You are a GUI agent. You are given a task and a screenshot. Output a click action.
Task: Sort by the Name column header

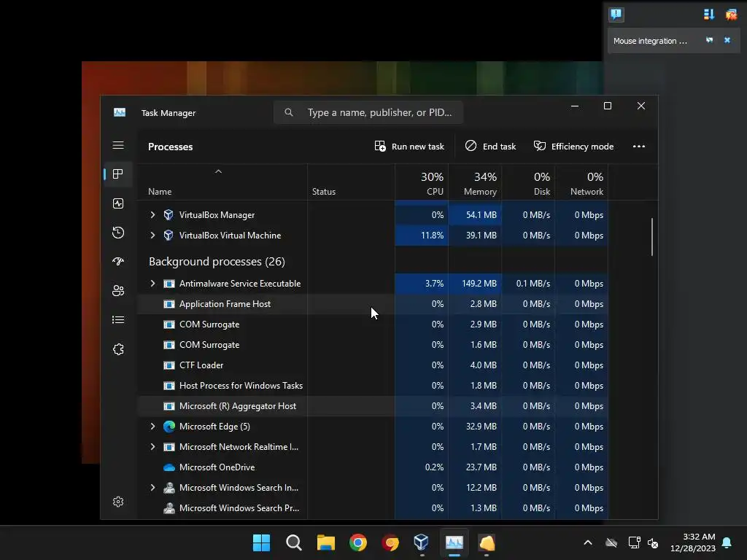pos(222,183)
